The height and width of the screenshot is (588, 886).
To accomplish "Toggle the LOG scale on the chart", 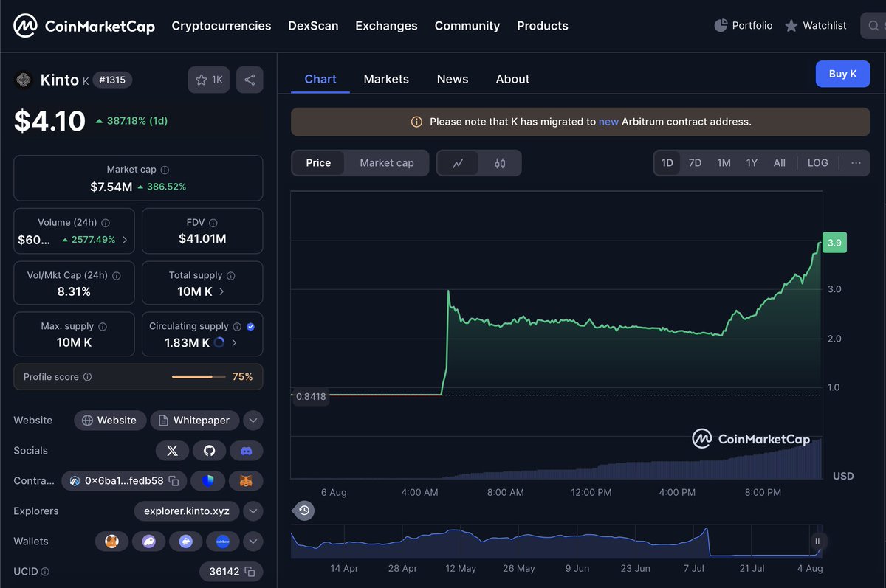I will point(818,163).
